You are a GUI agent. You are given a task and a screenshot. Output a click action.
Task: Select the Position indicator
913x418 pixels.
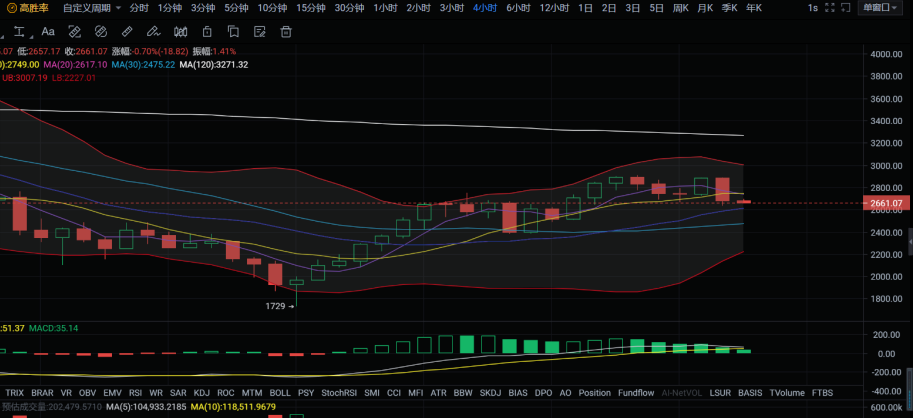(x=594, y=393)
